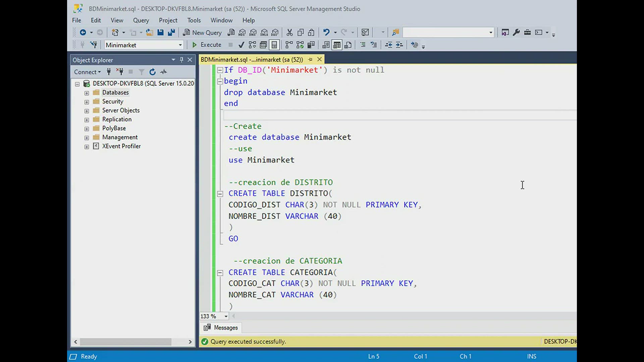This screenshot has width=644, height=362.
Task: Click the Query Options icon
Action: point(263,45)
